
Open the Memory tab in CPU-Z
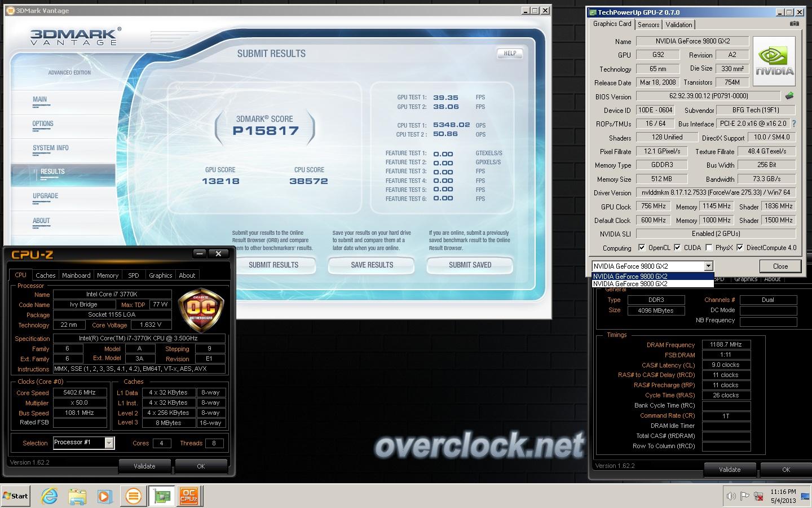pyautogui.click(x=108, y=275)
